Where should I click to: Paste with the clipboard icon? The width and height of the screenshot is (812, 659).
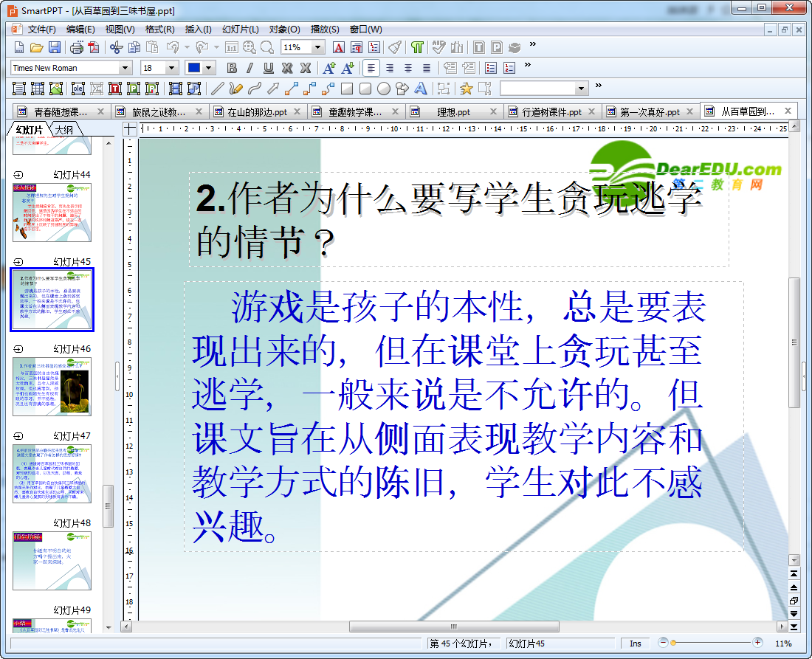point(152,48)
